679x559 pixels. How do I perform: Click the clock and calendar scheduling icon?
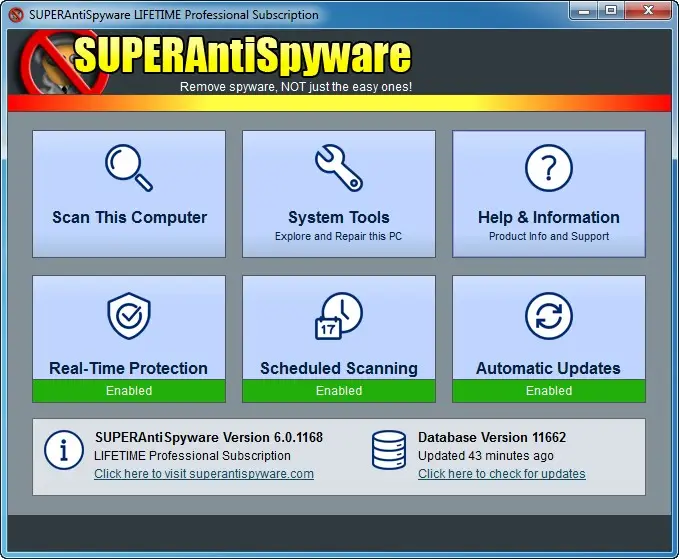tap(339, 316)
